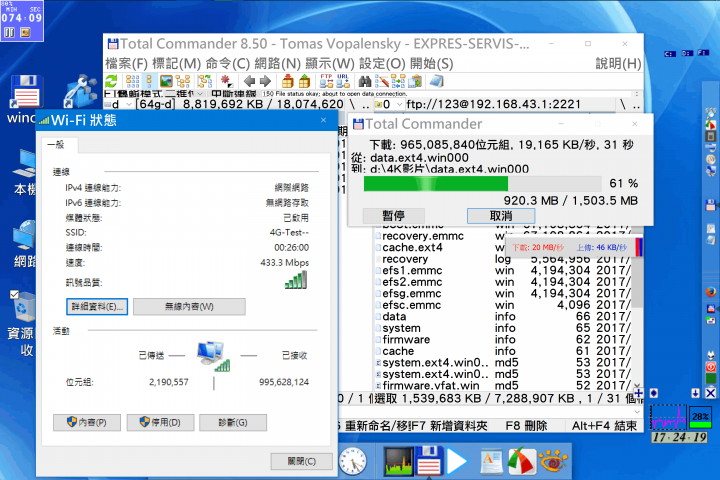Image resolution: width=720 pixels, height=480 pixels.
Task: Show the directory tree view icon
Action: pos(182,82)
